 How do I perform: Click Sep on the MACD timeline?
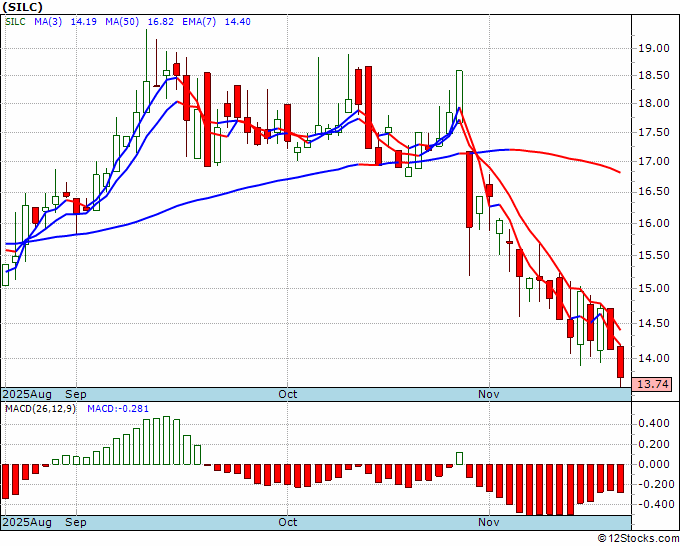click(x=76, y=522)
